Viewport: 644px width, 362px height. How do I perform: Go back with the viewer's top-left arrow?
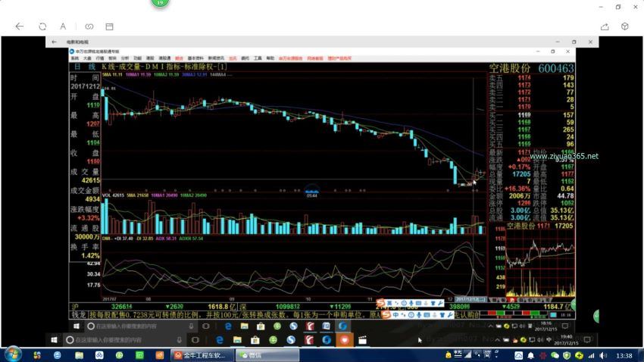point(19,27)
